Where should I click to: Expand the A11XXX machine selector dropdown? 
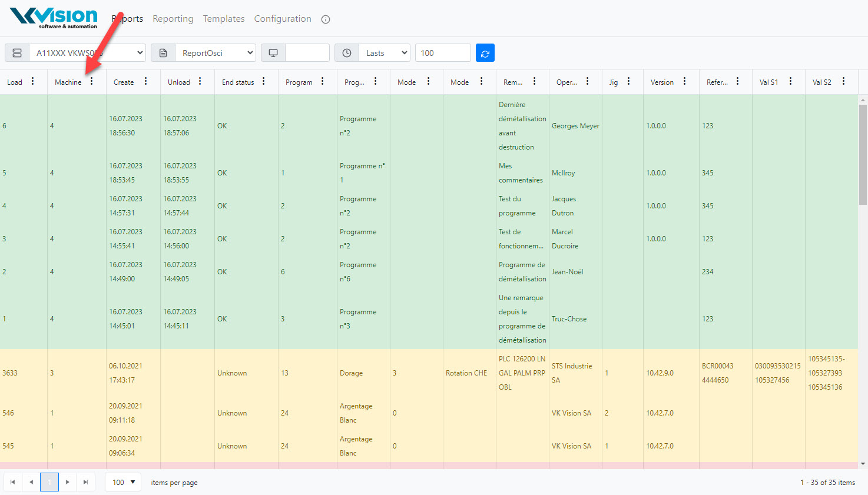coord(87,53)
